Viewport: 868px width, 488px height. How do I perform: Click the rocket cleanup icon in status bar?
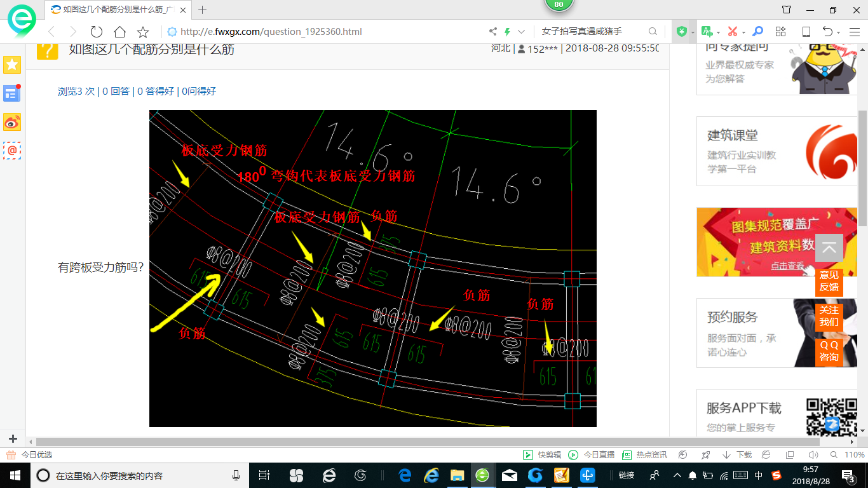click(705, 455)
